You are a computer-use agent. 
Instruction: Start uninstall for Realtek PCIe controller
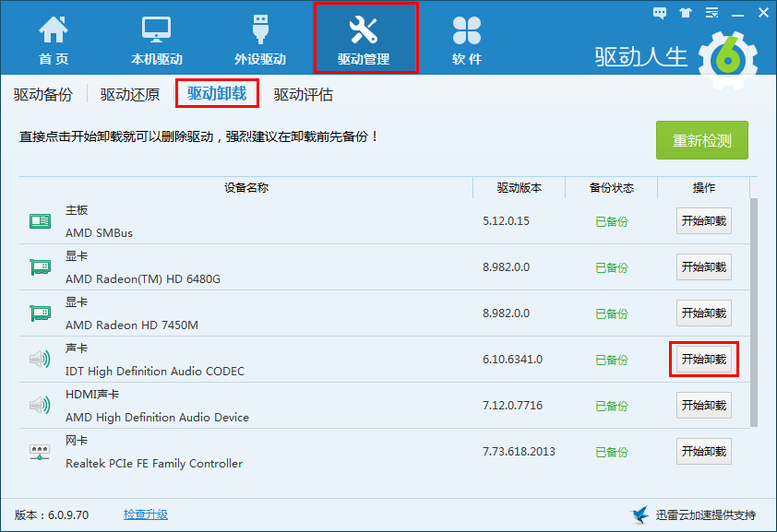(704, 451)
